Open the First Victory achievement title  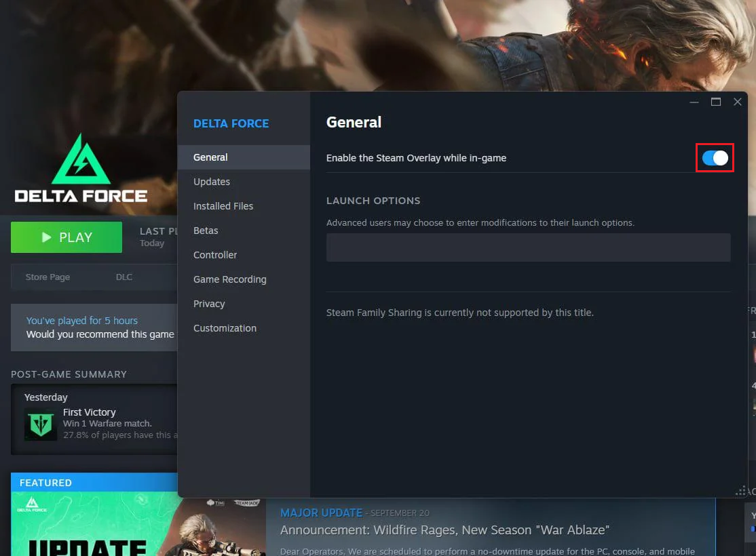(89, 412)
